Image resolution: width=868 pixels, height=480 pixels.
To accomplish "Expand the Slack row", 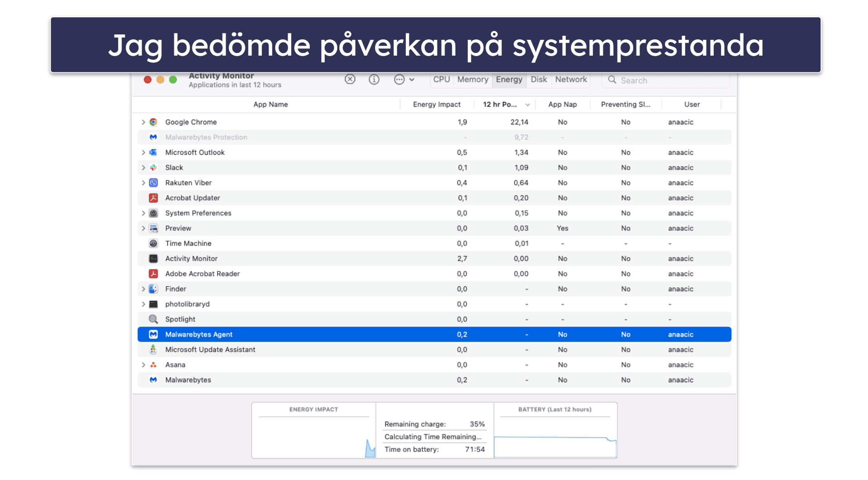I will [x=143, y=167].
